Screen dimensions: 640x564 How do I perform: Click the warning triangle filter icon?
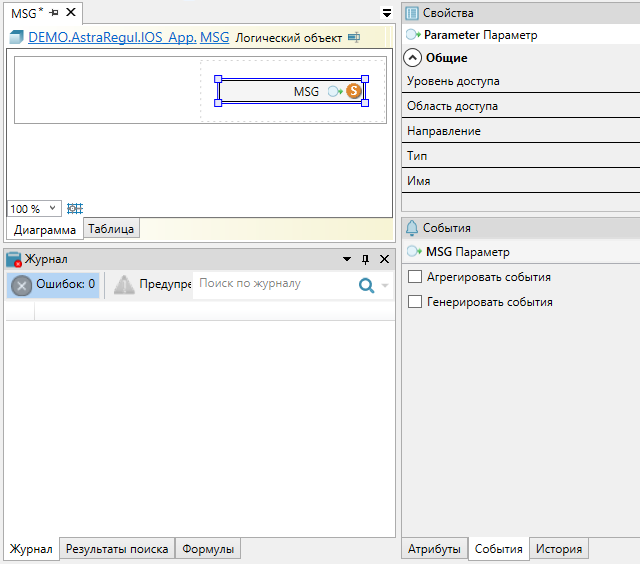123,285
